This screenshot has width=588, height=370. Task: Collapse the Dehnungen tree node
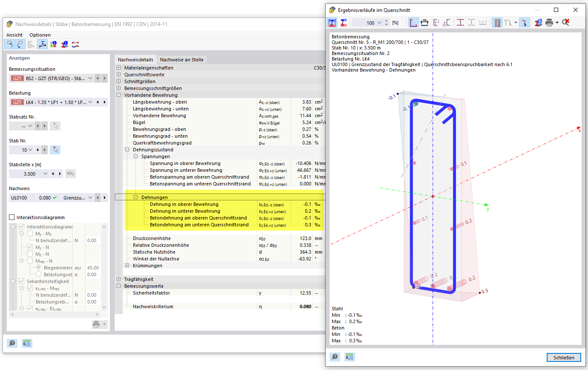pyautogui.click(x=136, y=197)
